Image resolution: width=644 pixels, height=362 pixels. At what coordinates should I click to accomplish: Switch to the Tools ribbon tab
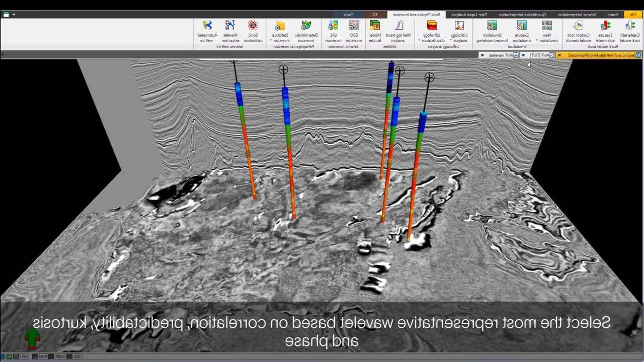click(348, 15)
